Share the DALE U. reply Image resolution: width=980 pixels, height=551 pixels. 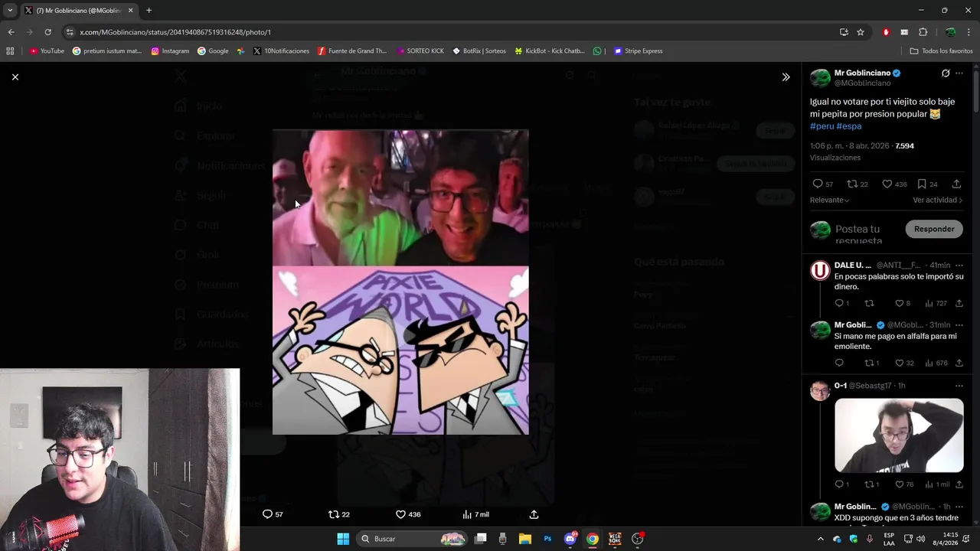click(x=959, y=303)
